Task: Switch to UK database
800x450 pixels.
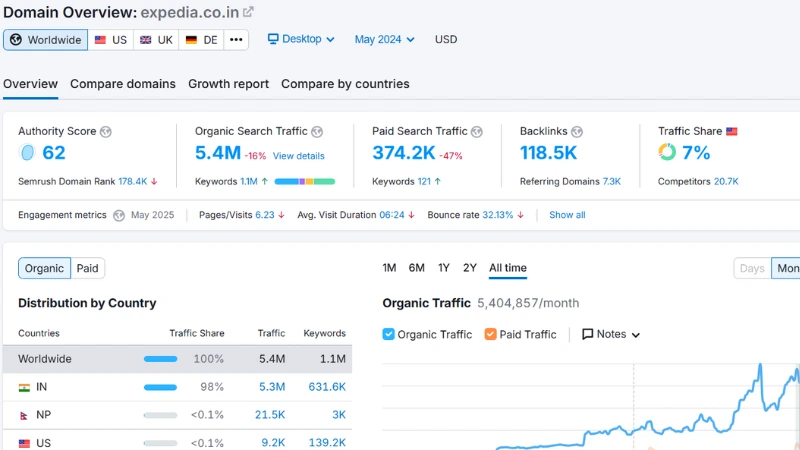Action: (x=156, y=40)
